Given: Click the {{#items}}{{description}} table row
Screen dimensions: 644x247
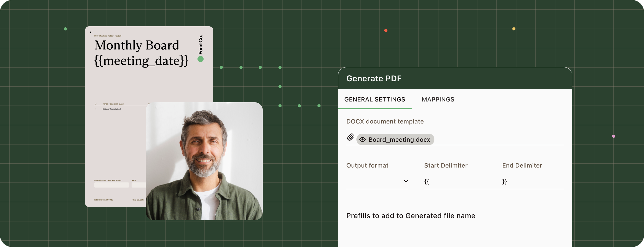Looking at the screenshot, I should tap(112, 109).
